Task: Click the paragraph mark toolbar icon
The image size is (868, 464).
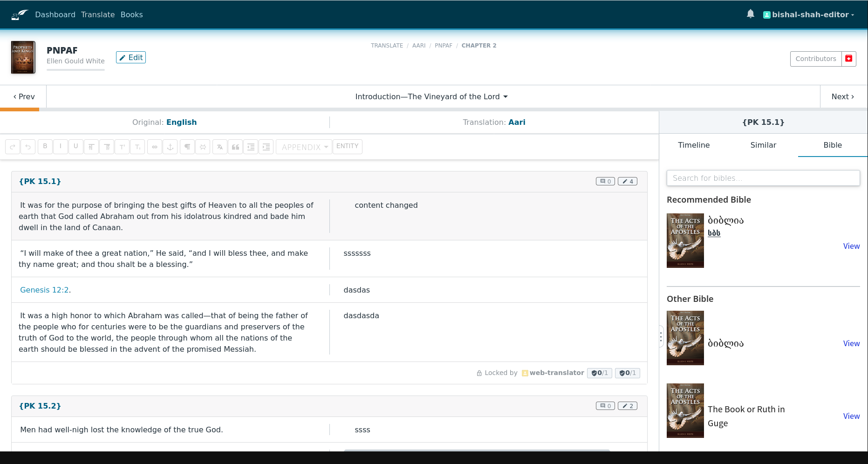Action: [187, 147]
